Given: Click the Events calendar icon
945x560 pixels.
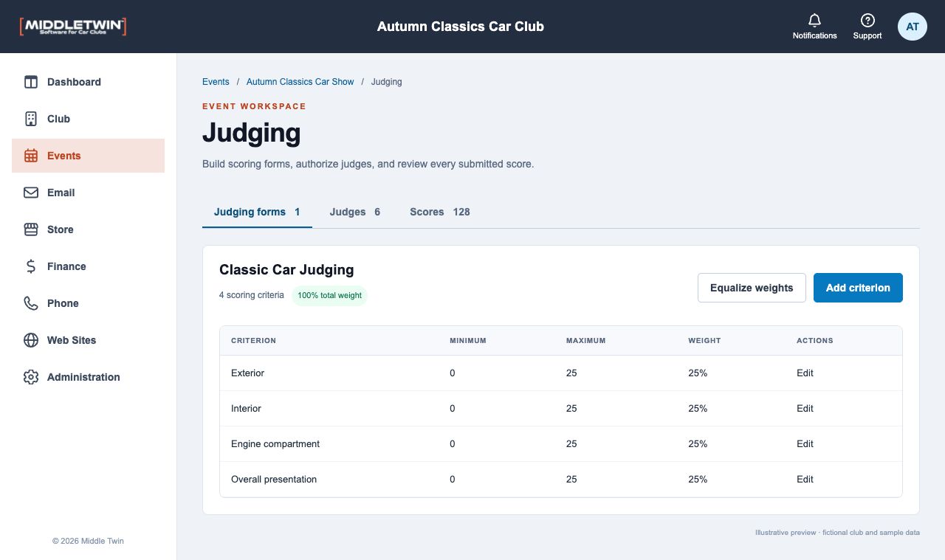Looking at the screenshot, I should click(x=31, y=156).
